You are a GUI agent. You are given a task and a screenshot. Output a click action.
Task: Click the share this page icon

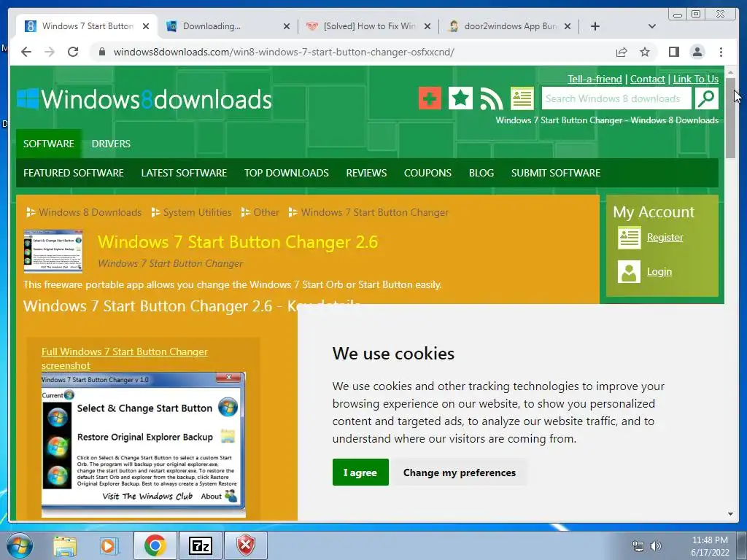[622, 52]
